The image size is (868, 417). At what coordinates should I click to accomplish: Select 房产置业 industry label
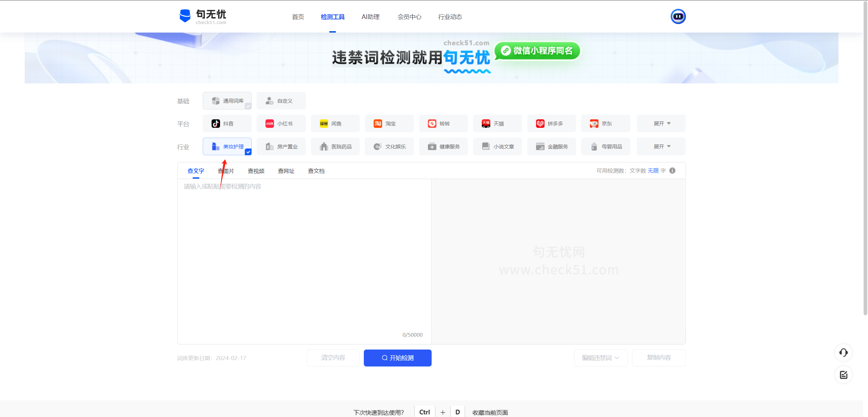click(x=288, y=147)
